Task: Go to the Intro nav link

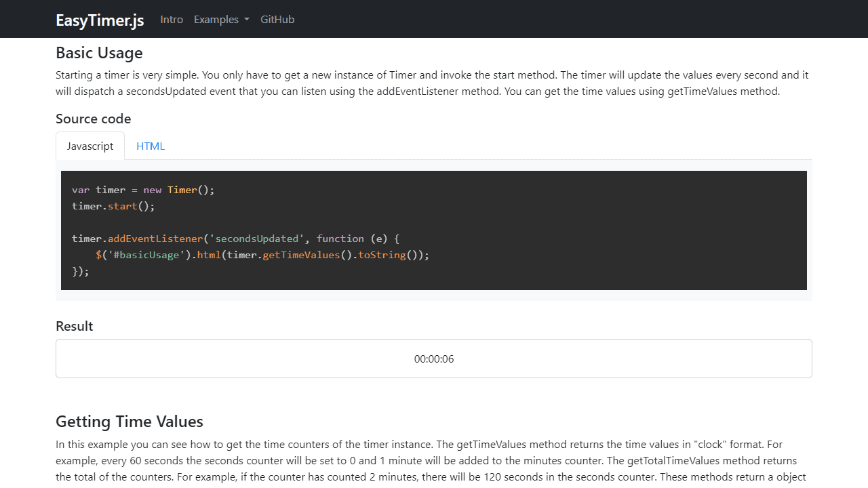Action: [x=172, y=20]
